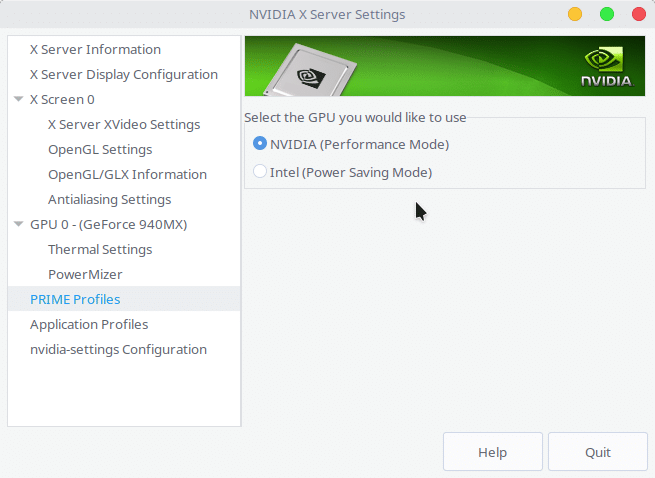Click the Help button
The height and width of the screenshot is (478, 655).
point(493,452)
